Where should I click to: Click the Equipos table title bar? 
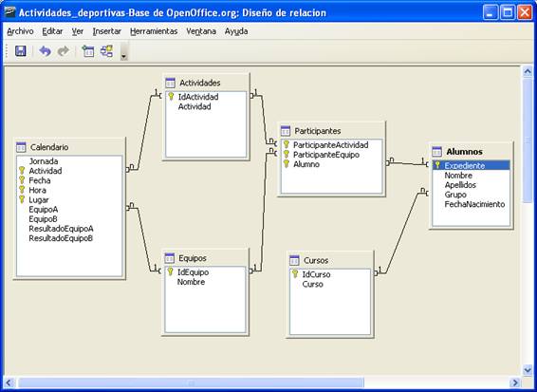click(205, 258)
